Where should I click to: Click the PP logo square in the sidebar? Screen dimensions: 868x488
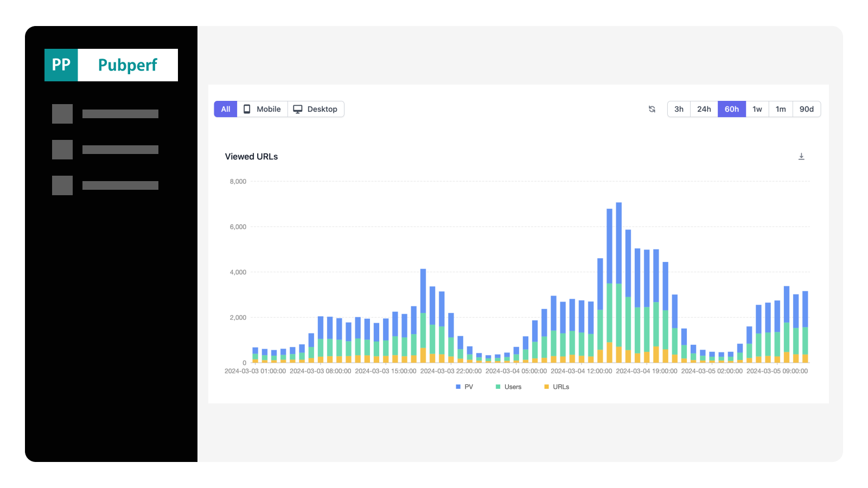click(61, 65)
